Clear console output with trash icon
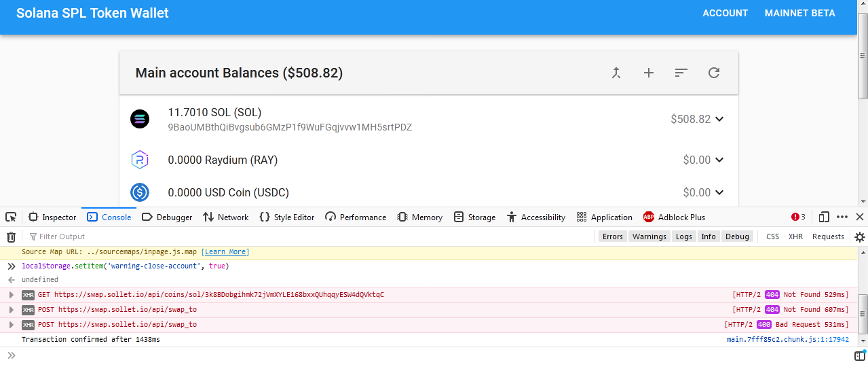The image size is (868, 369). 11,236
